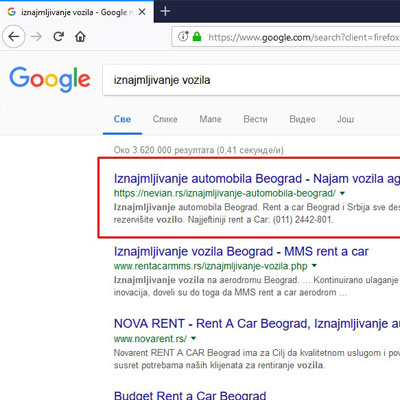Show site information icon in address bar
Screen dimensions: 400x400
183,36
